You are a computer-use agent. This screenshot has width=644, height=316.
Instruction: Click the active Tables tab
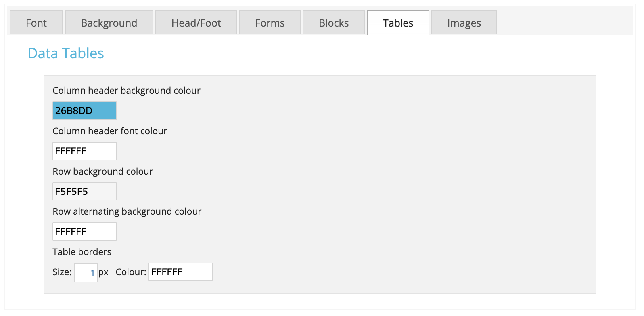[x=398, y=23]
